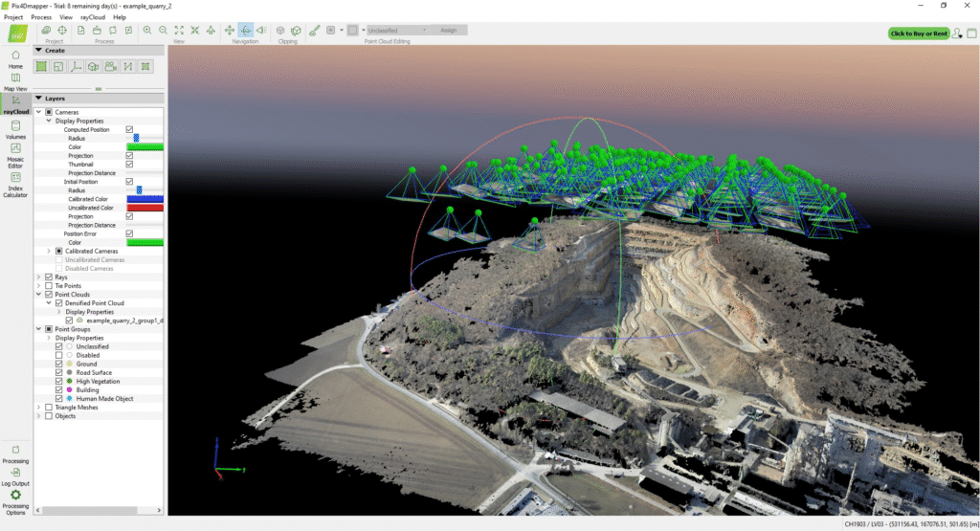Viewport: 980px width, 531px height.
Task: Click the Zoom In magnifier icon
Action: coord(147,31)
